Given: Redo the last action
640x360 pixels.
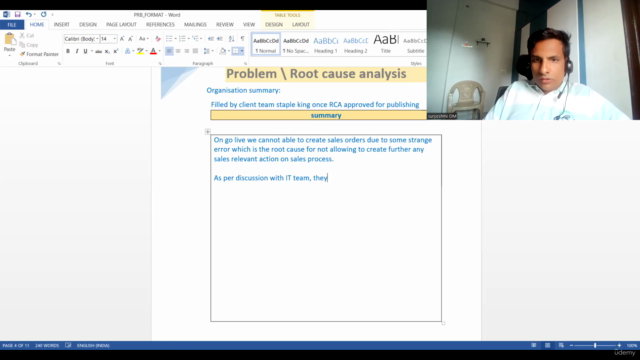Looking at the screenshot, I should tap(43, 14).
